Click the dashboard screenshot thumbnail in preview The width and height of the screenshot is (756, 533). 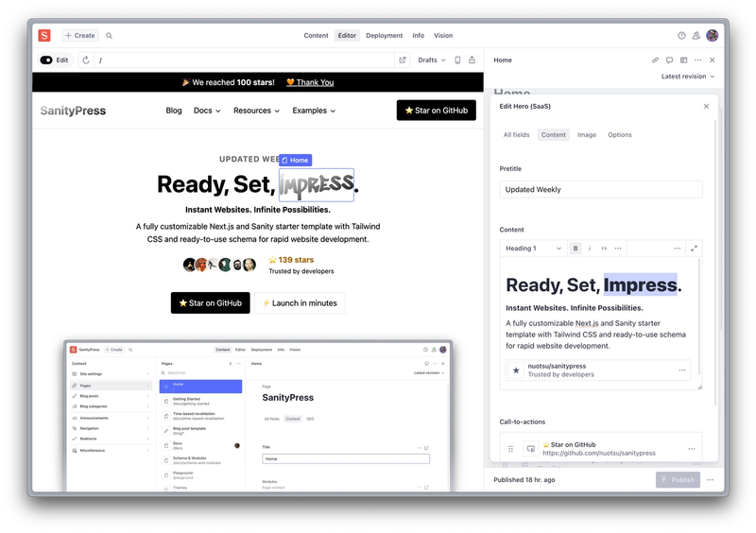pos(258,416)
